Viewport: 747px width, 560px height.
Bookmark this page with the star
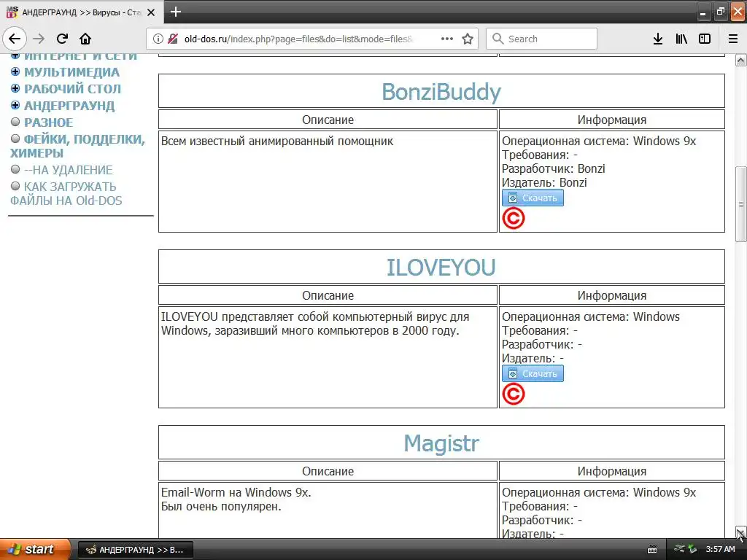(x=468, y=39)
